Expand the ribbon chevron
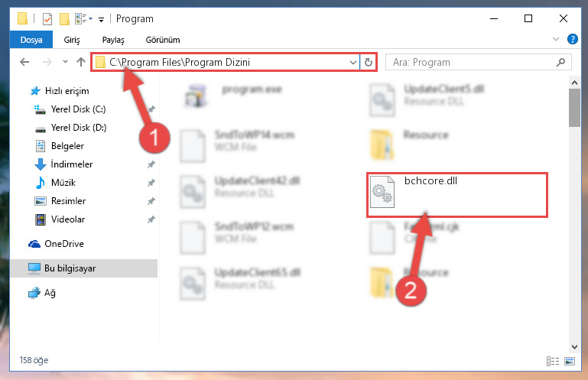The width and height of the screenshot is (588, 380). click(556, 39)
